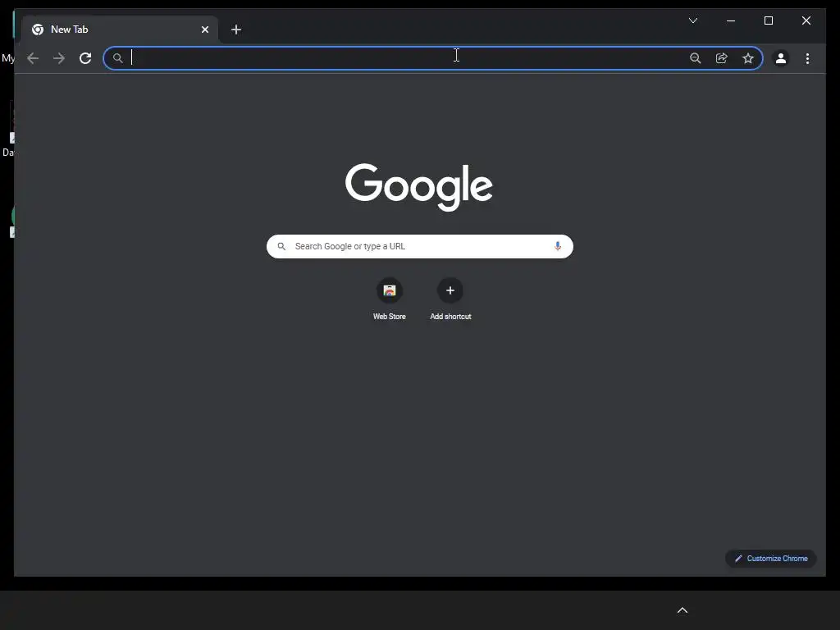
Task: Select the New Tab tab
Action: [120, 30]
